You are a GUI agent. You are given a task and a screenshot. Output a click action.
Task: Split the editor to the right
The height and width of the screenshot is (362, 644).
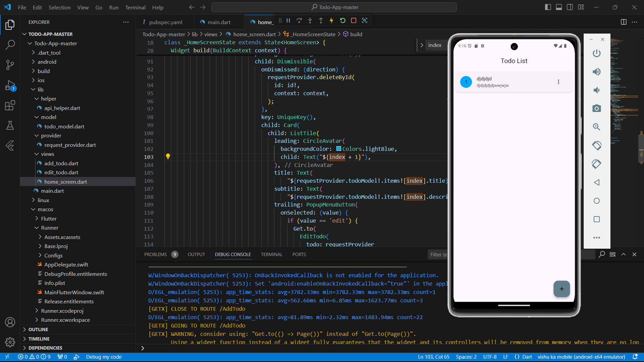pyautogui.click(x=624, y=22)
